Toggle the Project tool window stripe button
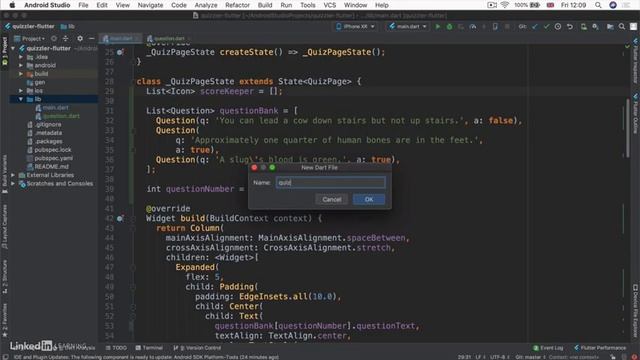This screenshot has width=640, height=360. 4,51
